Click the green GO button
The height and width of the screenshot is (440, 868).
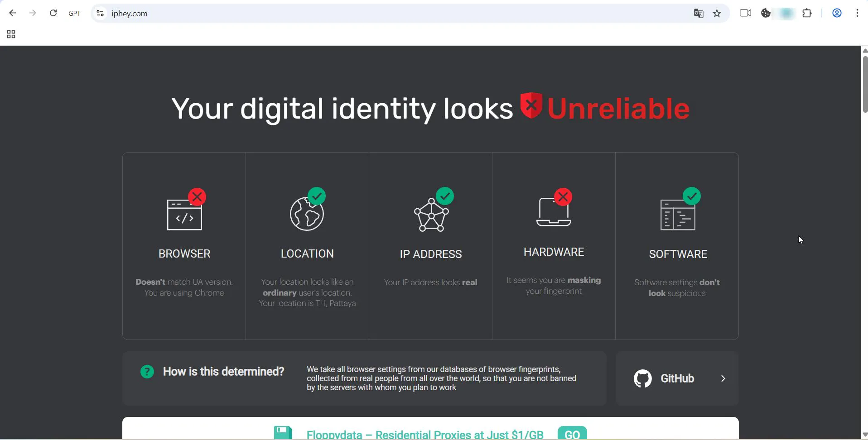573,433
